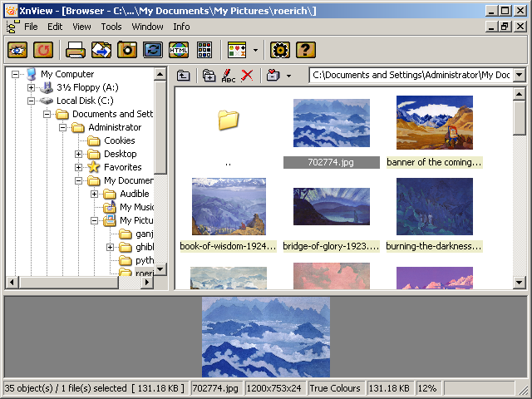Select the book-of-wisdom-1924 thumbnail
The width and height of the screenshot is (532, 399).
[x=229, y=206]
